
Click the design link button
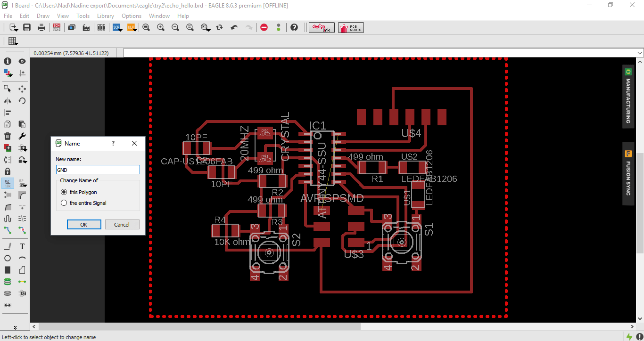click(322, 27)
